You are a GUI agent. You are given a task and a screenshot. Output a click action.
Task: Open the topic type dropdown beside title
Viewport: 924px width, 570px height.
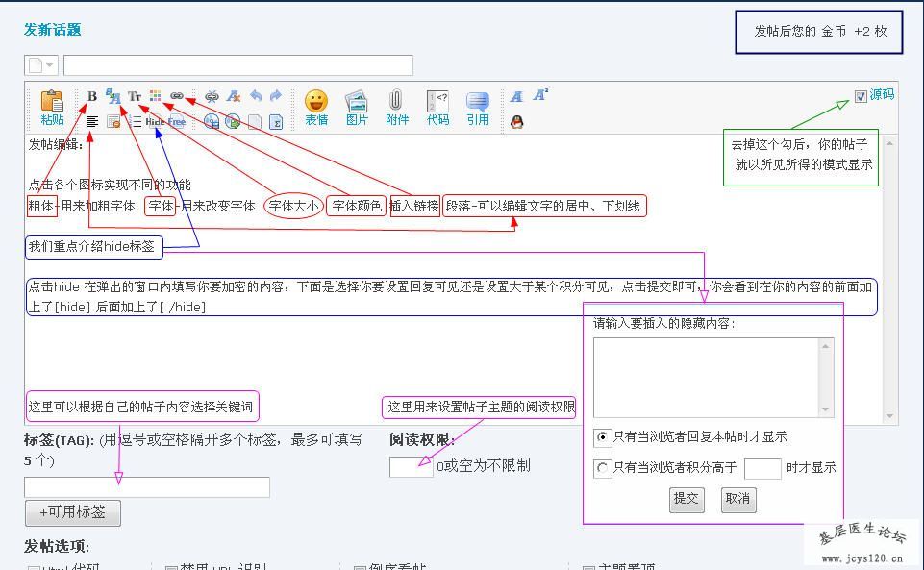click(40, 65)
